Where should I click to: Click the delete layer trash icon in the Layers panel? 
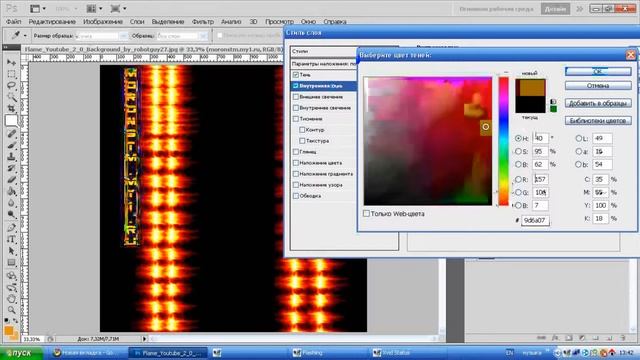pyautogui.click(x=622, y=338)
